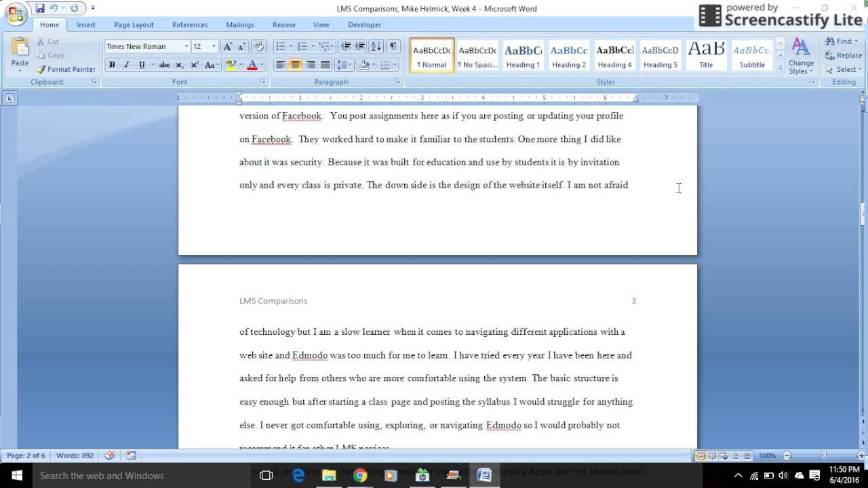Image resolution: width=868 pixels, height=488 pixels.
Task: Open Task View on the taskbar
Action: pyautogui.click(x=267, y=475)
